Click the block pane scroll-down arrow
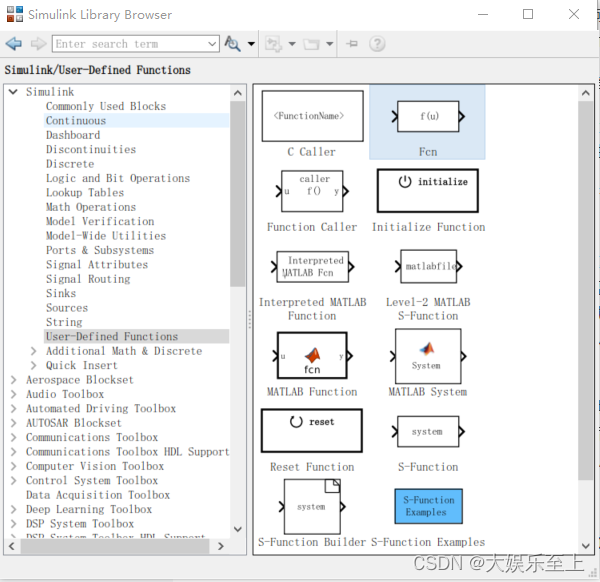The height and width of the screenshot is (582, 600). pos(585,546)
